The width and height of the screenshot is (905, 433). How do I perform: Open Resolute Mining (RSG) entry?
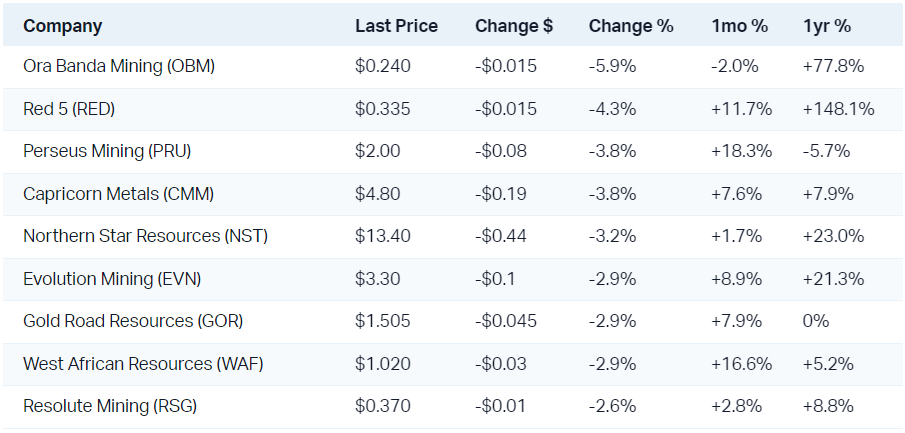pyautogui.click(x=110, y=406)
